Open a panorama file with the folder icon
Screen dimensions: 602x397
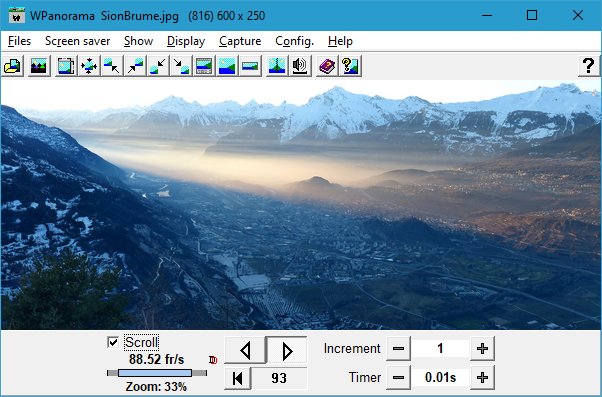[x=12, y=66]
